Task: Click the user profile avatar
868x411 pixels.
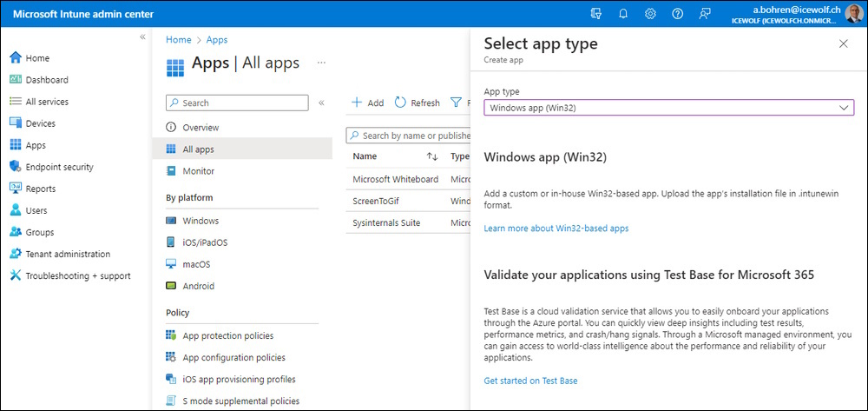Action: (853, 13)
